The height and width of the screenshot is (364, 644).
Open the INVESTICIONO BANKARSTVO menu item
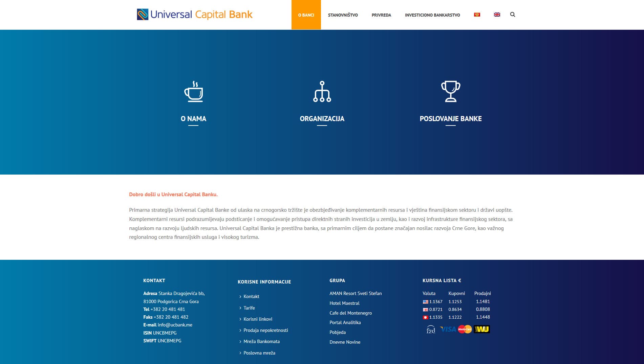coord(432,15)
